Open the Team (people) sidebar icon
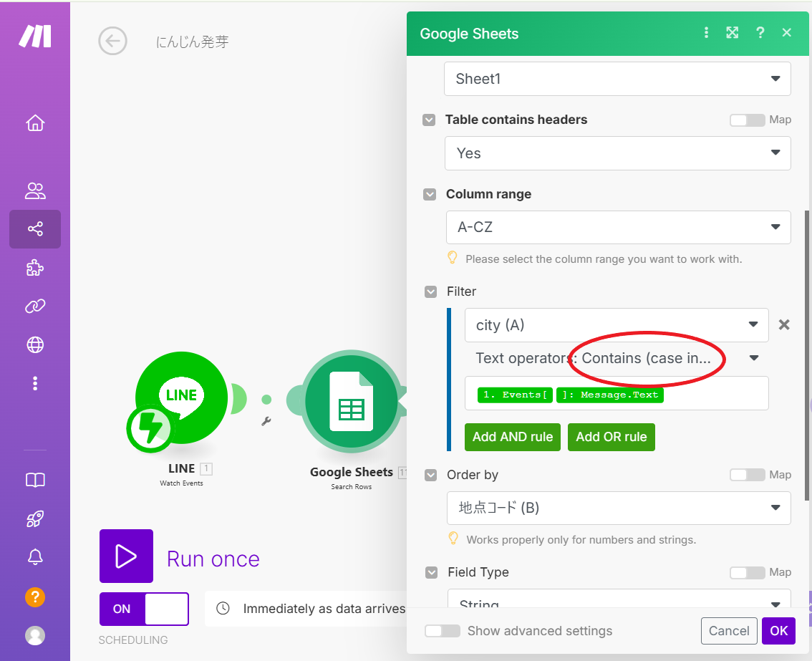Screen dimensions: 812x661 [35, 190]
